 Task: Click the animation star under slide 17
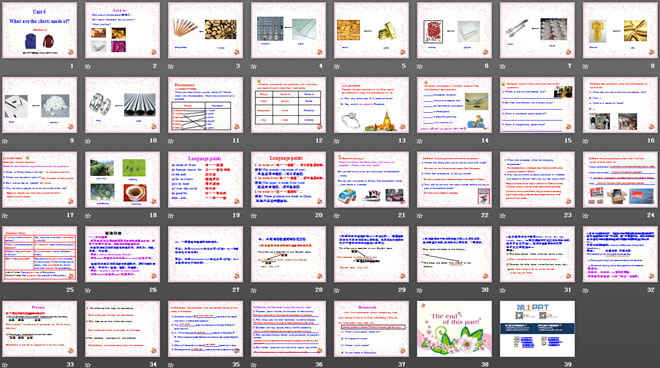tap(5, 216)
